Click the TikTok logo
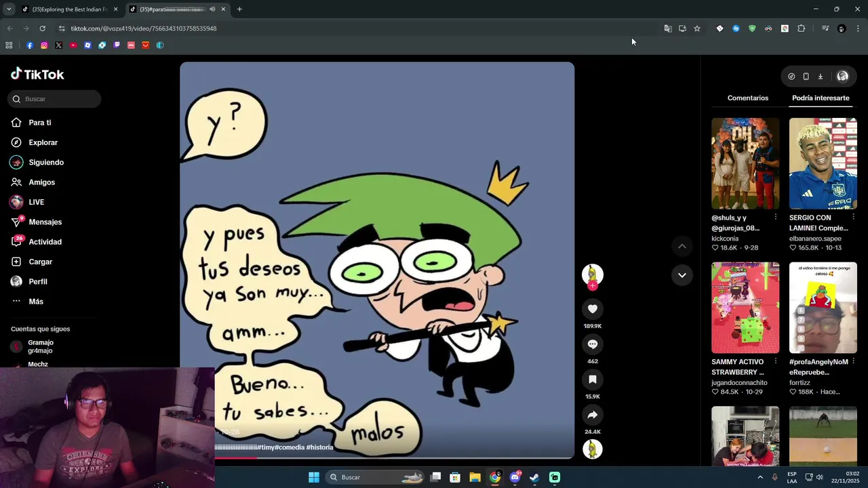This screenshot has height=488, width=868. pyautogui.click(x=38, y=74)
